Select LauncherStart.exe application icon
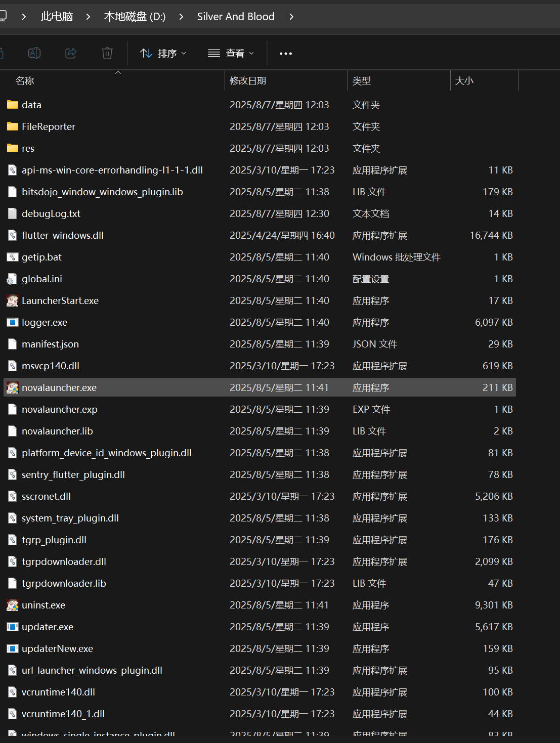This screenshot has width=560, height=743. pyautogui.click(x=13, y=300)
